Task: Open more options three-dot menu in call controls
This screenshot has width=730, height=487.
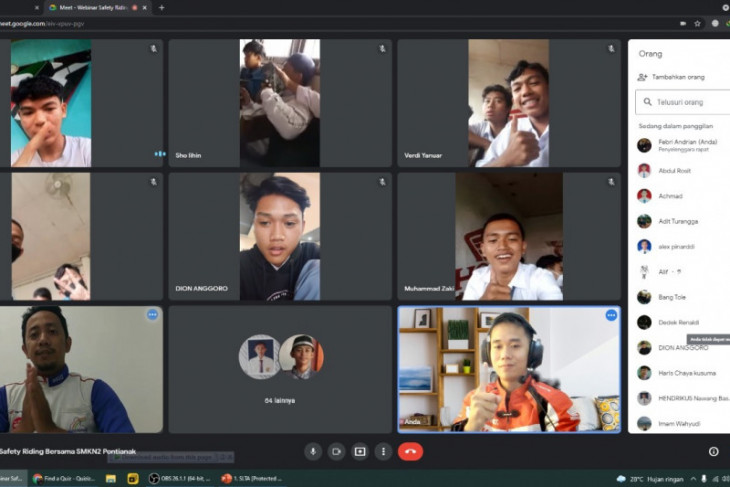Action: point(383,451)
